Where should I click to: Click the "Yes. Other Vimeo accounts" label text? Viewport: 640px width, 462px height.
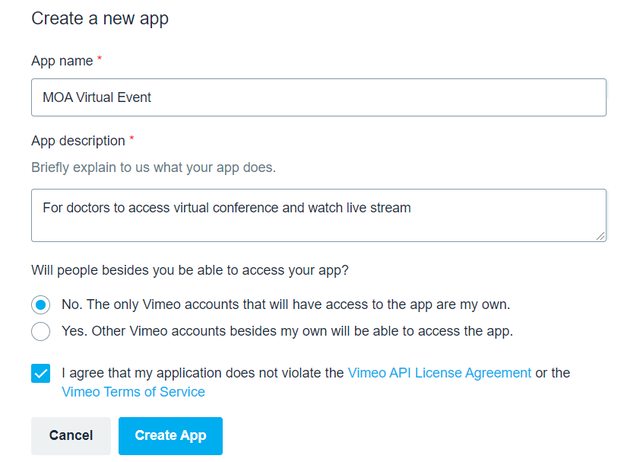288,331
